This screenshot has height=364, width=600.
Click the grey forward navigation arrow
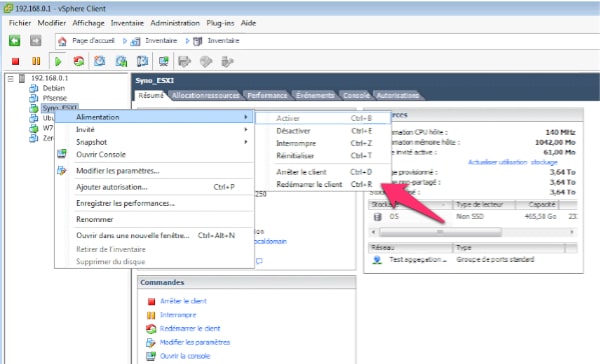[36, 41]
